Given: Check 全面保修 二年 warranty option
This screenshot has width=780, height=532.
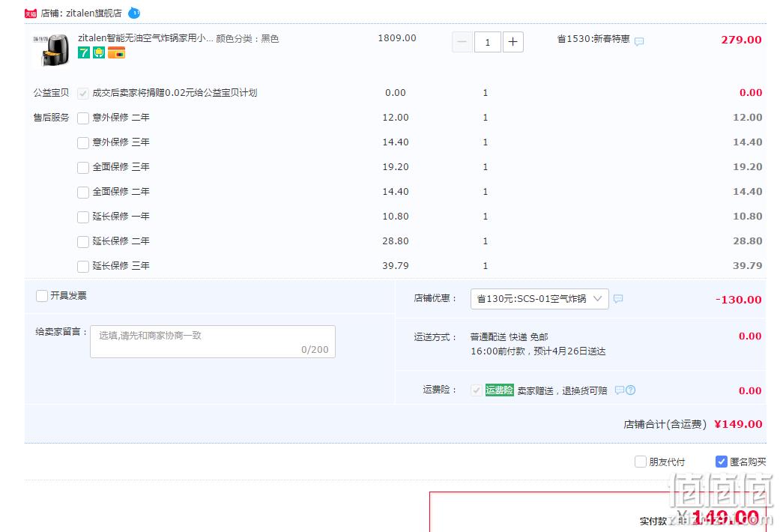Looking at the screenshot, I should tap(83, 192).
